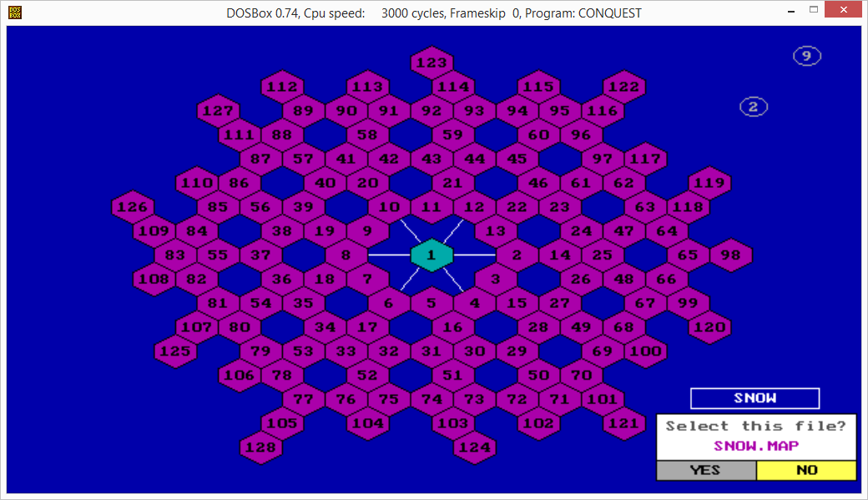Click the circled number 2 marker

[754, 107]
